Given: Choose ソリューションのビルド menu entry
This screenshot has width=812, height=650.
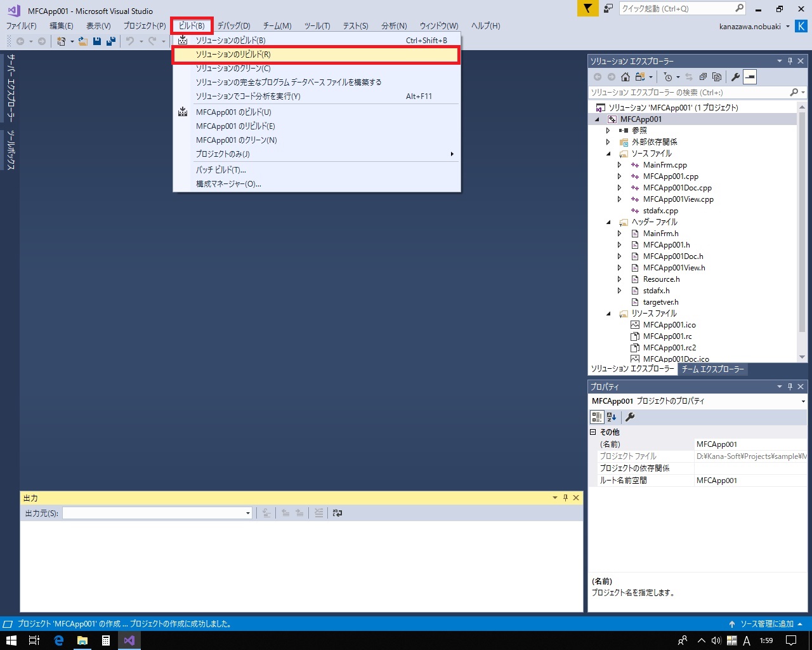Looking at the screenshot, I should 316,40.
